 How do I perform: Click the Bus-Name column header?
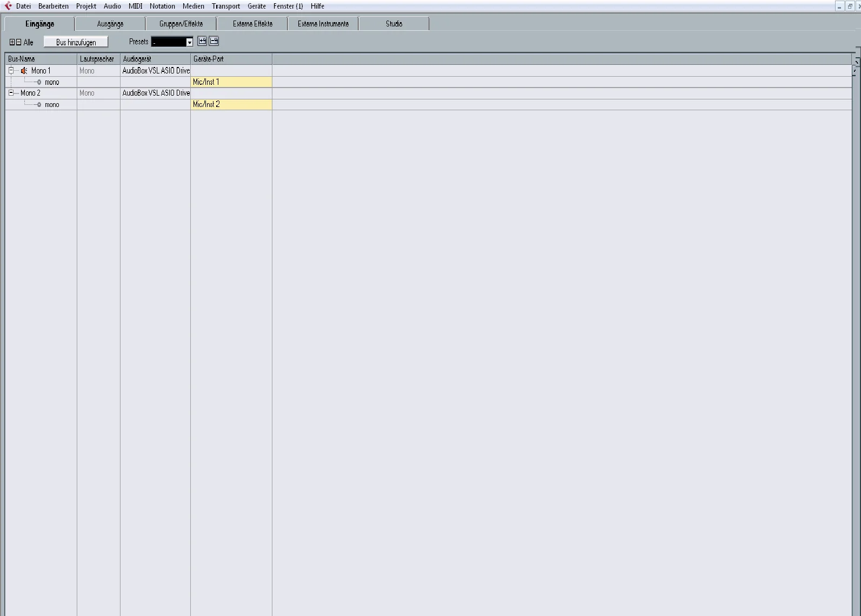41,59
